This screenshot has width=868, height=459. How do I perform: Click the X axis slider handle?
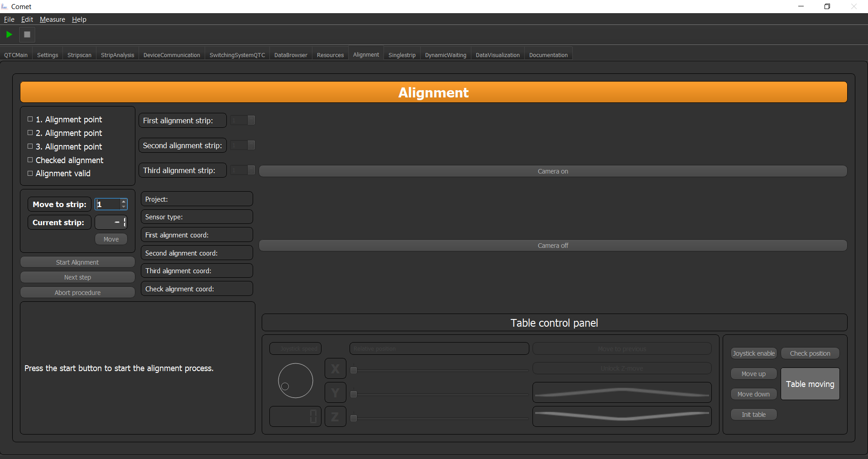354,370
